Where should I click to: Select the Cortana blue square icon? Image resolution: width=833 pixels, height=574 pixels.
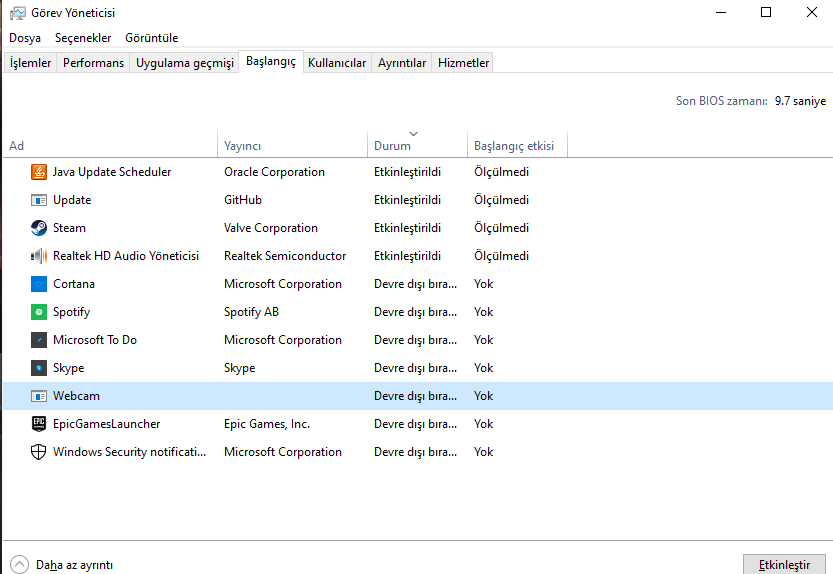point(39,284)
